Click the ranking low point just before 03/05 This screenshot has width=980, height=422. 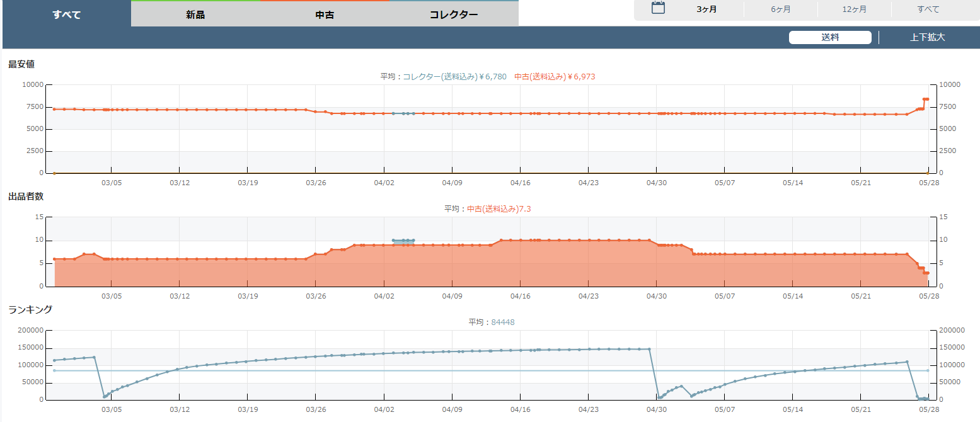[x=105, y=397]
